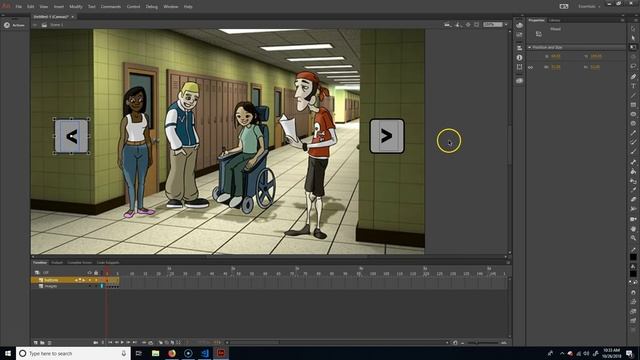640x360 pixels.
Task: Open Firefox from the taskbar
Action: 172,353
